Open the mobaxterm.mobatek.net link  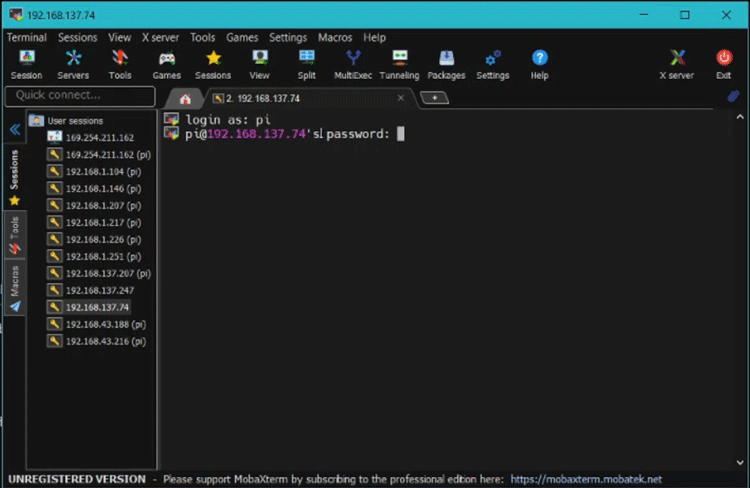tap(586, 480)
